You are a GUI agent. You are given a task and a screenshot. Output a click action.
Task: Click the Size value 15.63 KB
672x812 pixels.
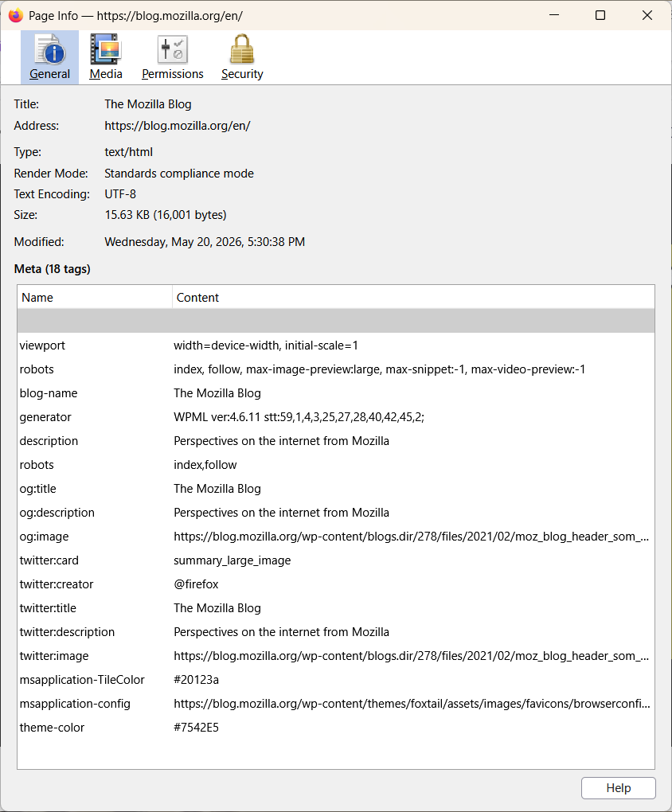166,215
